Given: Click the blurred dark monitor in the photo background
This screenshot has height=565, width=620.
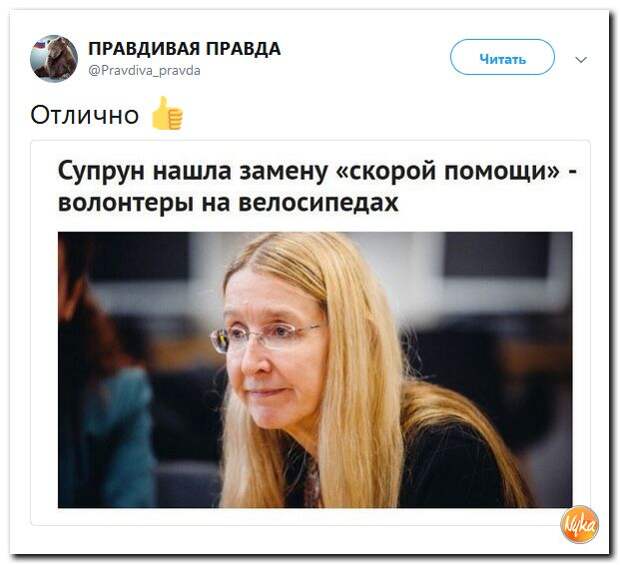Looking at the screenshot, I should pos(497,254).
